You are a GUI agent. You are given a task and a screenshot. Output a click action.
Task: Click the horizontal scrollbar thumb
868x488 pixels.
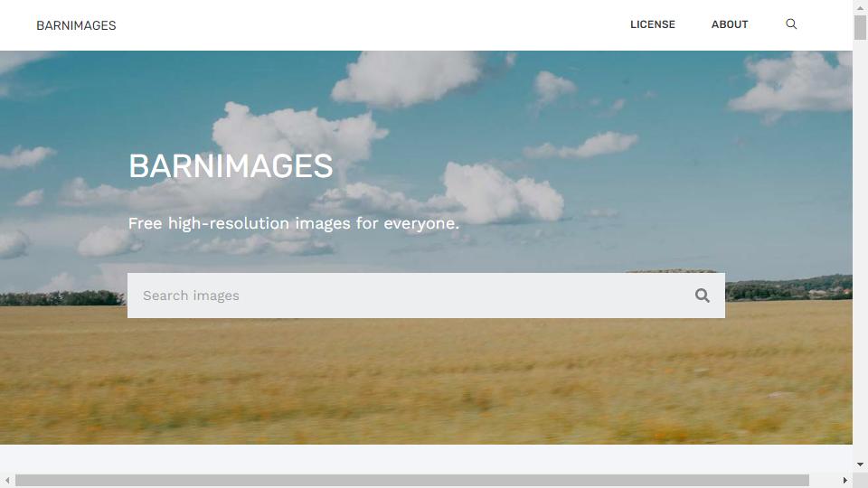coord(412,480)
